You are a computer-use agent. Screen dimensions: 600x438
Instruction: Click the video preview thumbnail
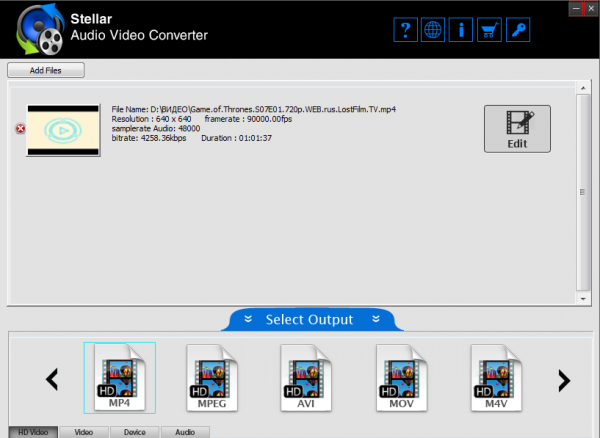(64, 130)
